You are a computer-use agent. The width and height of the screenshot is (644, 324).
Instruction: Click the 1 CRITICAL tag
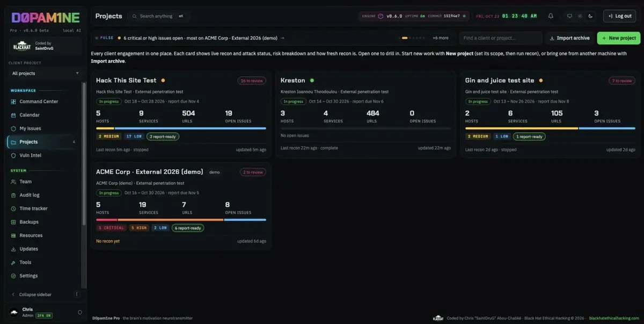[112, 228]
